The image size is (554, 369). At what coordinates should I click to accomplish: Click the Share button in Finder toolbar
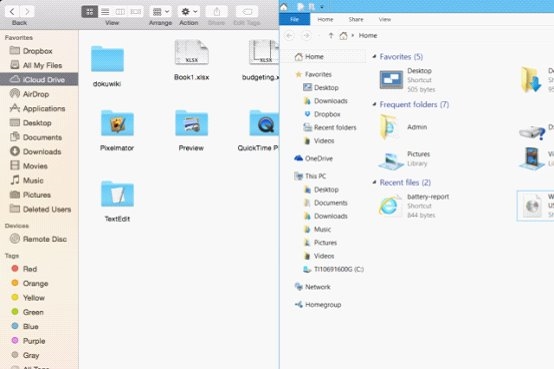[217, 12]
